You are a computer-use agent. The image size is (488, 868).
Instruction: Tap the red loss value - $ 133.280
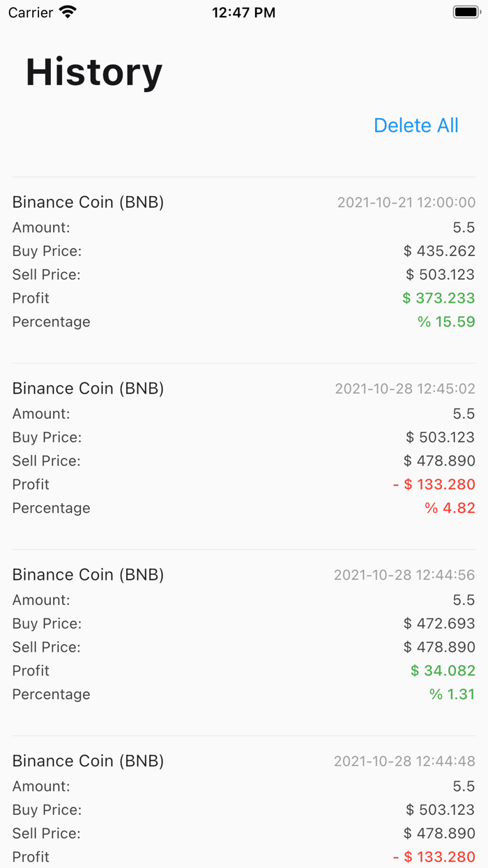(x=433, y=484)
